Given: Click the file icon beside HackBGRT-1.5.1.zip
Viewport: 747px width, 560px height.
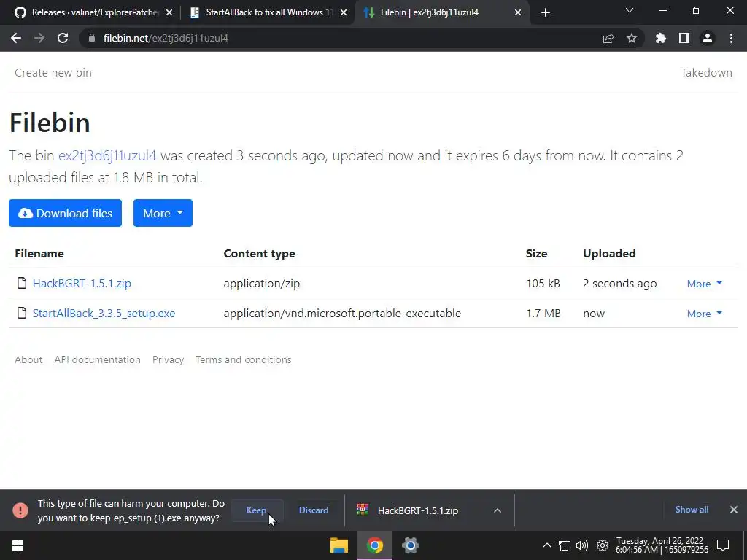Looking at the screenshot, I should (21, 283).
